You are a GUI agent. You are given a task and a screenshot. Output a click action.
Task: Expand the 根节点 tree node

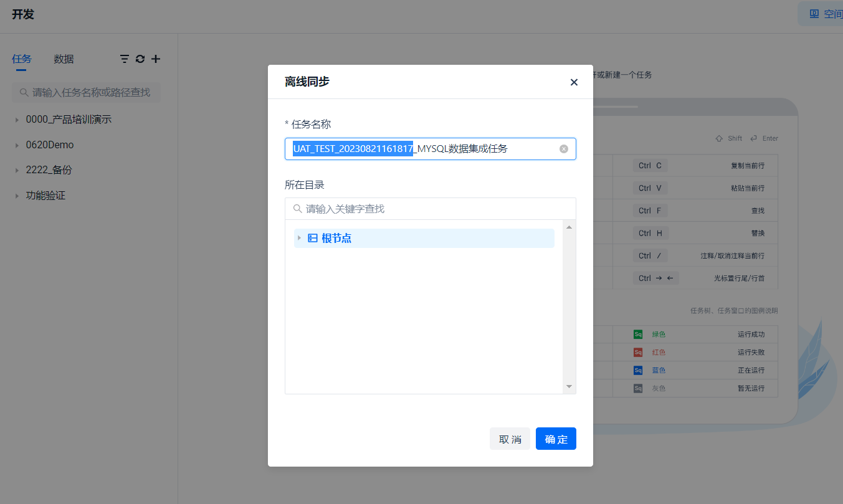click(299, 238)
